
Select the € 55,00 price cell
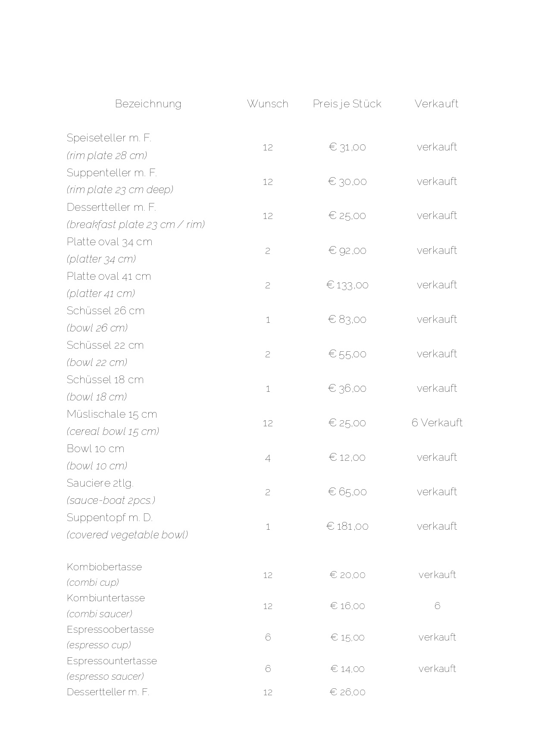347,354
